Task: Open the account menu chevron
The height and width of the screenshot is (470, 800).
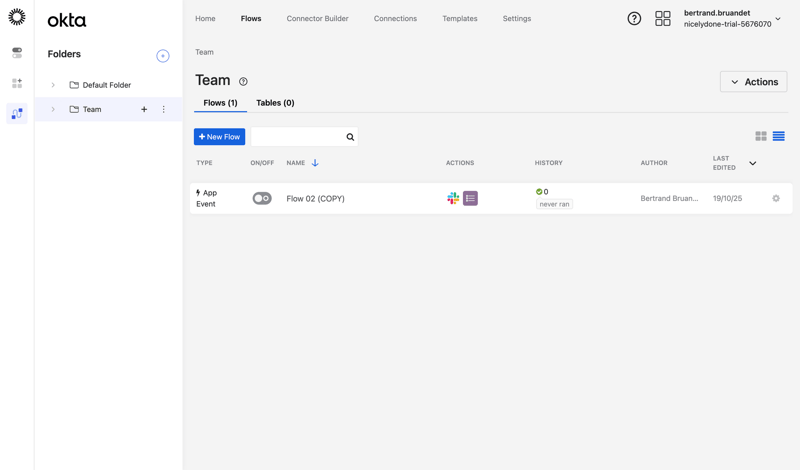Action: [x=778, y=19]
